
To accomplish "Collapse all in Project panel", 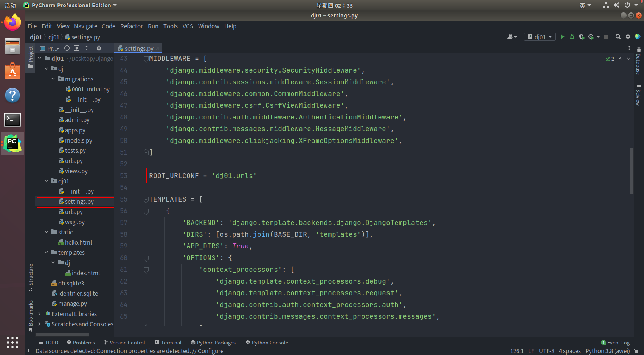I will [x=87, y=48].
